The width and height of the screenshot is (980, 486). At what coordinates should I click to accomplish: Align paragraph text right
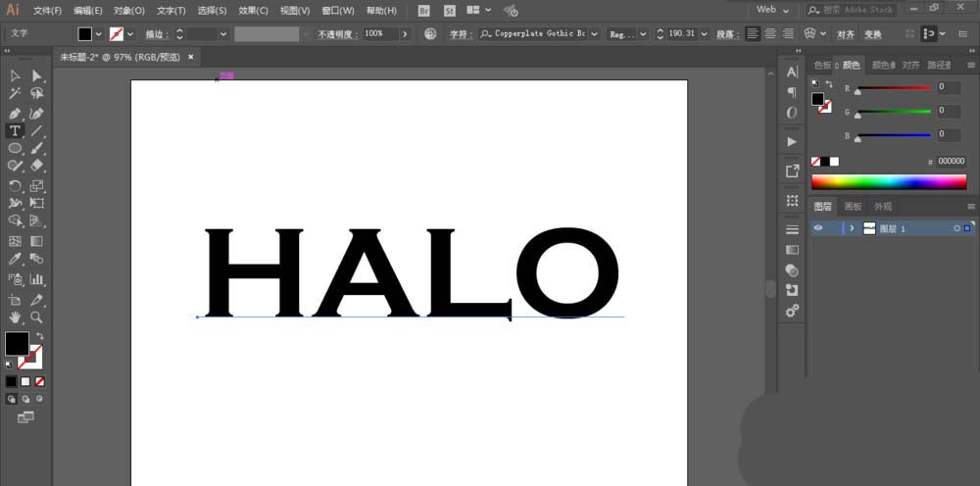(788, 33)
